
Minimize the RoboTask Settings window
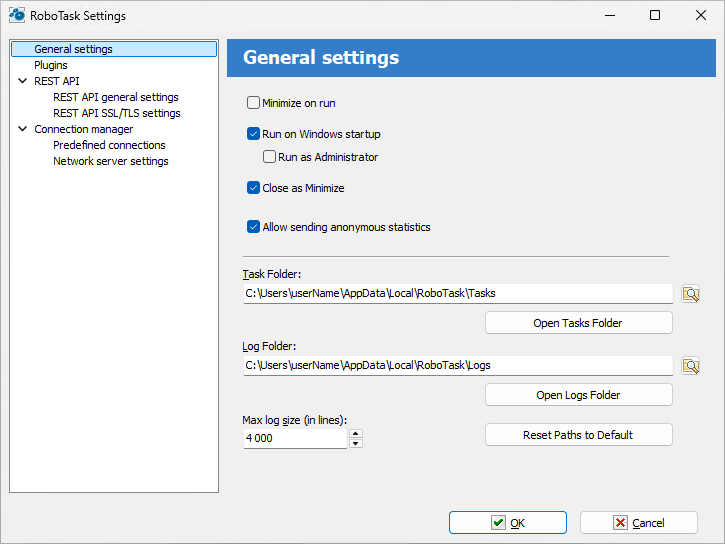coord(610,15)
